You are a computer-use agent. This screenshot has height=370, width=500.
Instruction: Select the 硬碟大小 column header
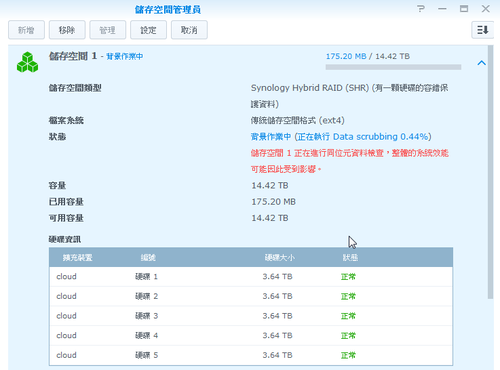pos(279,257)
